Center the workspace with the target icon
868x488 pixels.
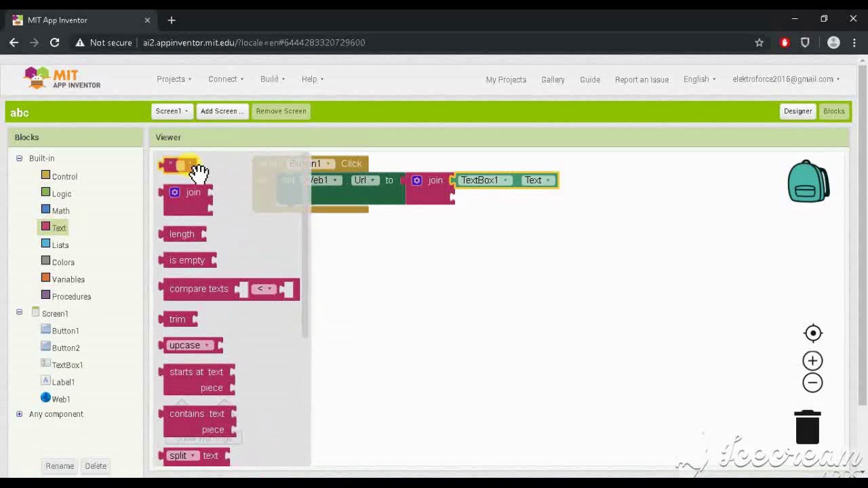pyautogui.click(x=812, y=333)
